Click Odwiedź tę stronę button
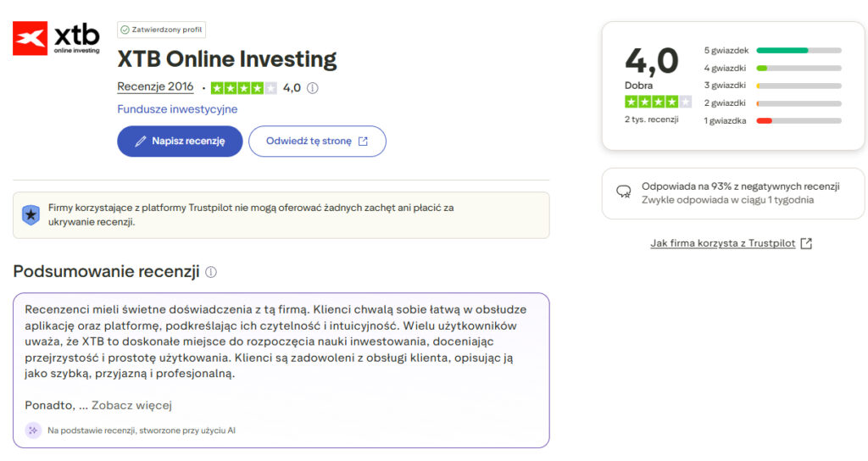The height and width of the screenshot is (461, 868). click(317, 142)
